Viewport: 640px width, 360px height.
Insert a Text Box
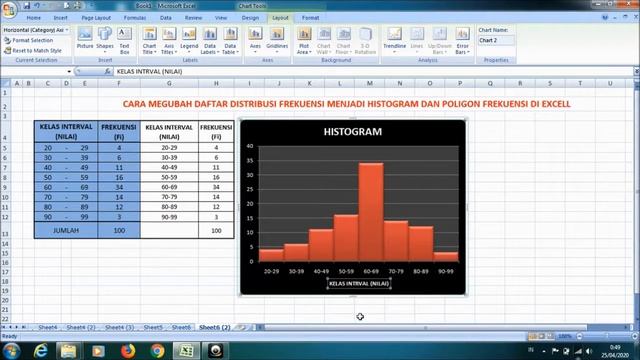[x=124, y=40]
